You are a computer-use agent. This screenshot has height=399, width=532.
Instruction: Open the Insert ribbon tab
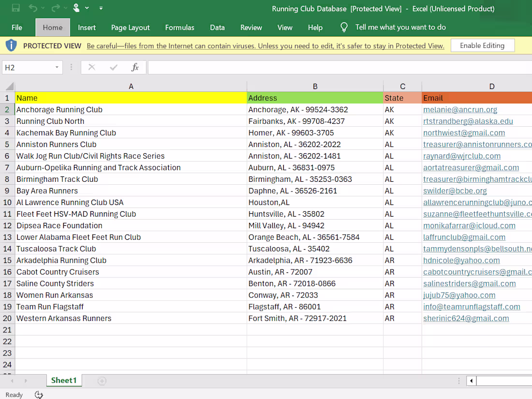tap(87, 28)
